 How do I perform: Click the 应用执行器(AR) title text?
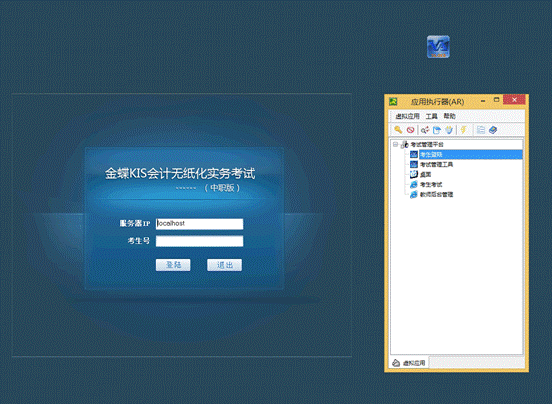tap(437, 102)
